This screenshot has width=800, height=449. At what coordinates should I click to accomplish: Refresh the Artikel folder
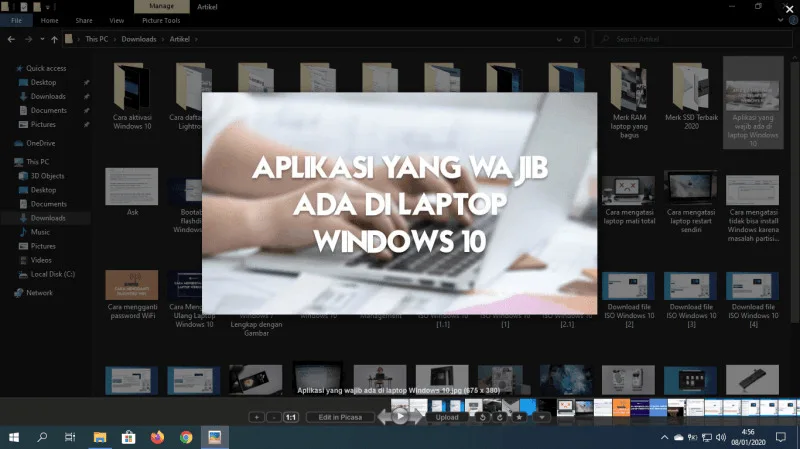click(x=577, y=39)
